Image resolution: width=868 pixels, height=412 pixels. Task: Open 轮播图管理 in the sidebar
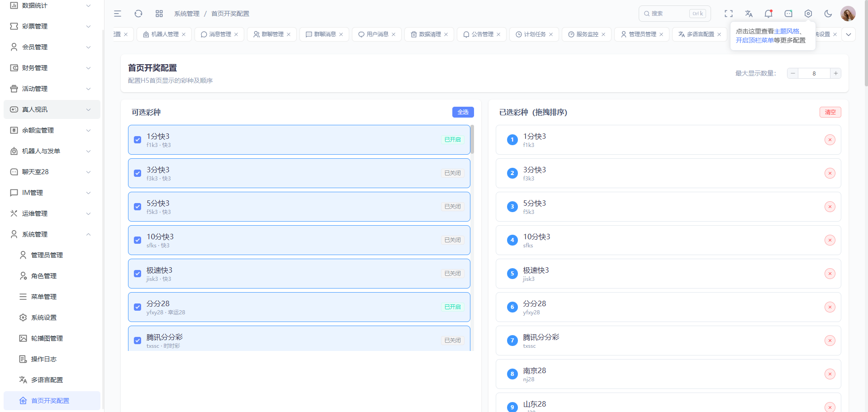[47, 338]
